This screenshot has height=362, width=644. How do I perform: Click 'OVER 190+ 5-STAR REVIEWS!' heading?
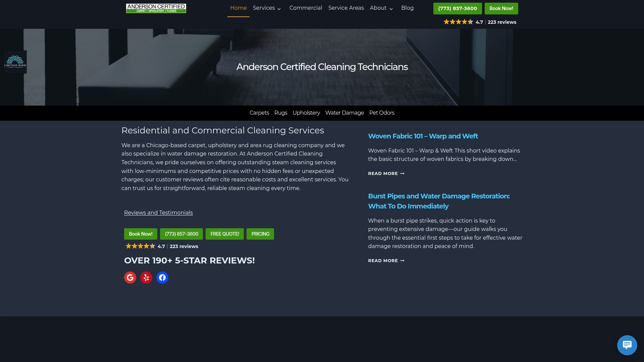[x=190, y=261]
